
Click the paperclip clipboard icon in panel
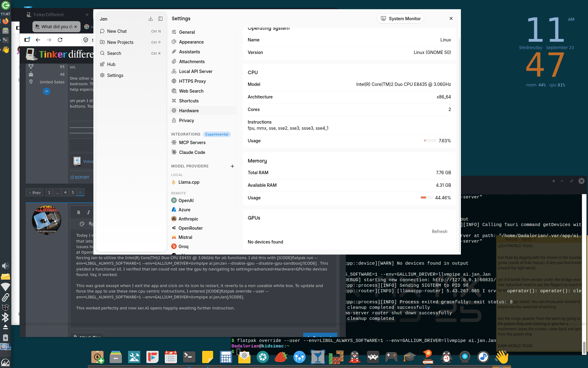(x=6, y=297)
